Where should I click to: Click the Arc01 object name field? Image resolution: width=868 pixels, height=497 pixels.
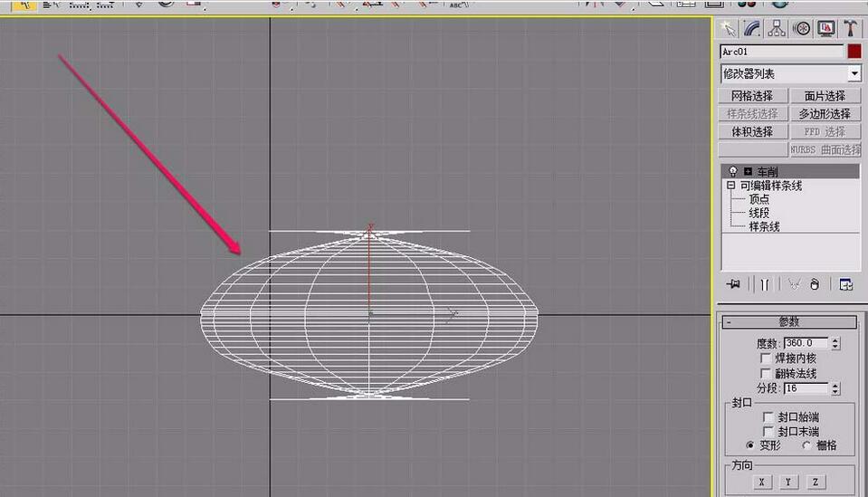pos(782,52)
